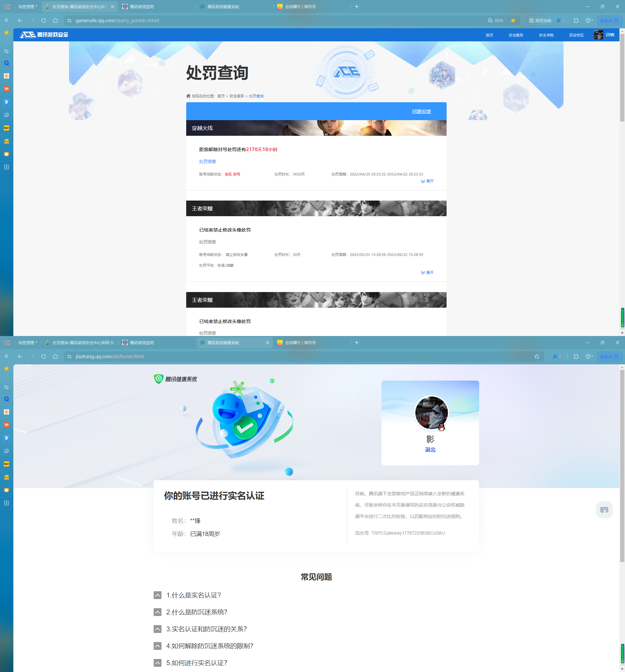Open the extensions puzzle icon in top window
625x672 pixels.
click(x=576, y=20)
